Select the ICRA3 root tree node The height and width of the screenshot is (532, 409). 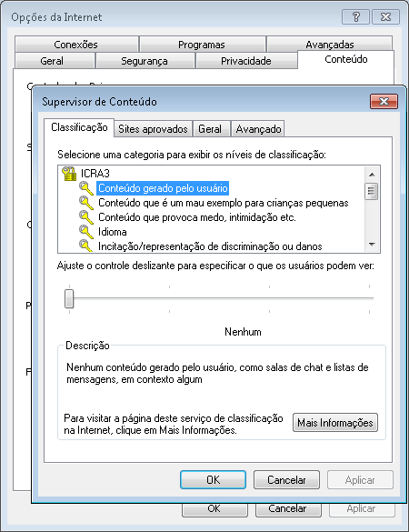coord(95,174)
